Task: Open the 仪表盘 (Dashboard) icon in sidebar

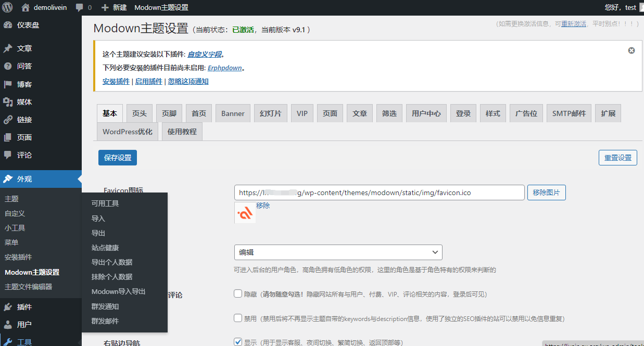Action: pyautogui.click(x=8, y=25)
